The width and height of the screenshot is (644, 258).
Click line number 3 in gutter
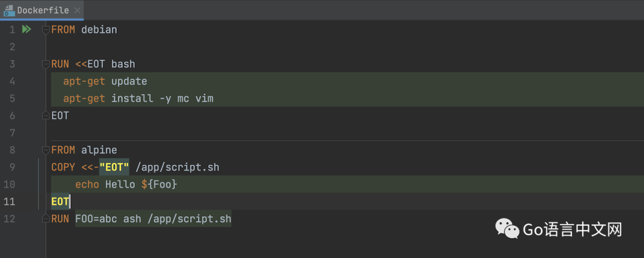pos(12,64)
